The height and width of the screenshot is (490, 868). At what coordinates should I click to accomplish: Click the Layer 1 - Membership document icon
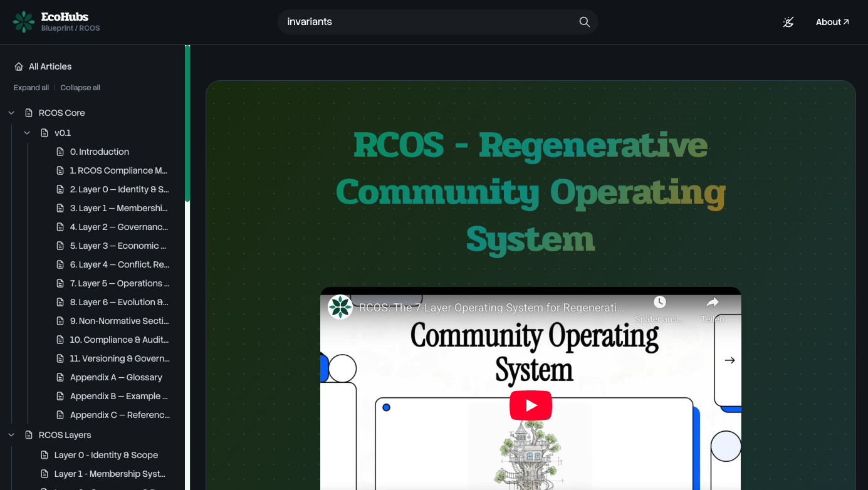click(44, 474)
